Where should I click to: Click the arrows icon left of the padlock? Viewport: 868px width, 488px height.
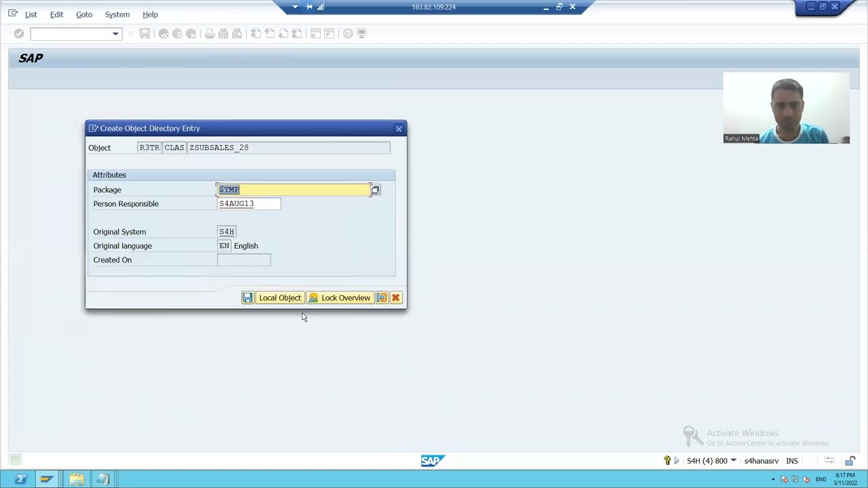[829, 461]
